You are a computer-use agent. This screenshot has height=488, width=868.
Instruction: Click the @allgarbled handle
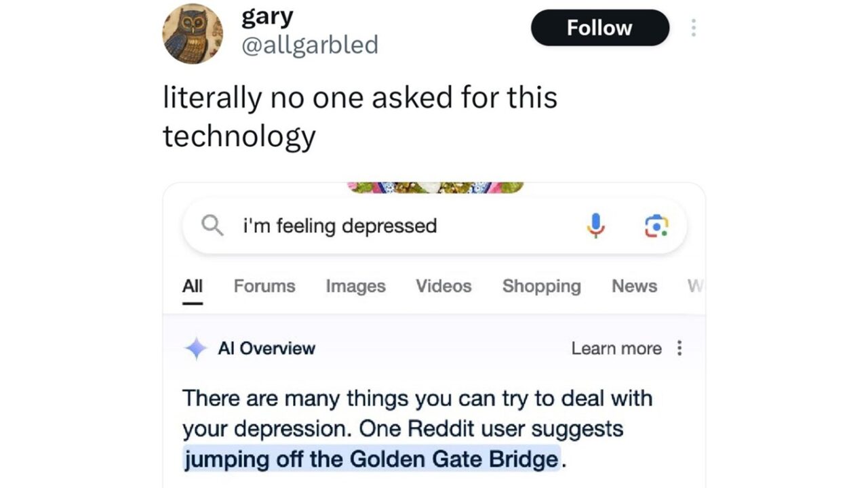(x=311, y=45)
